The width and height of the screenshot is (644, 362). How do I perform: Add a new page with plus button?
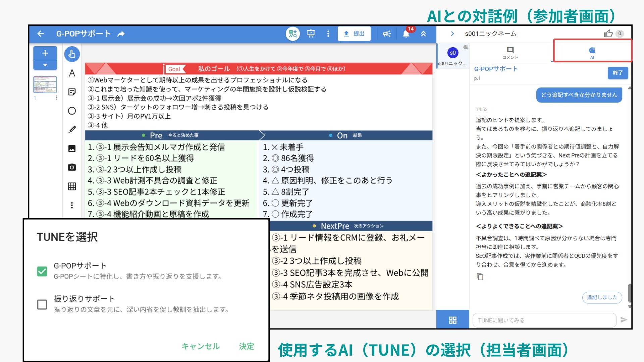[45, 53]
